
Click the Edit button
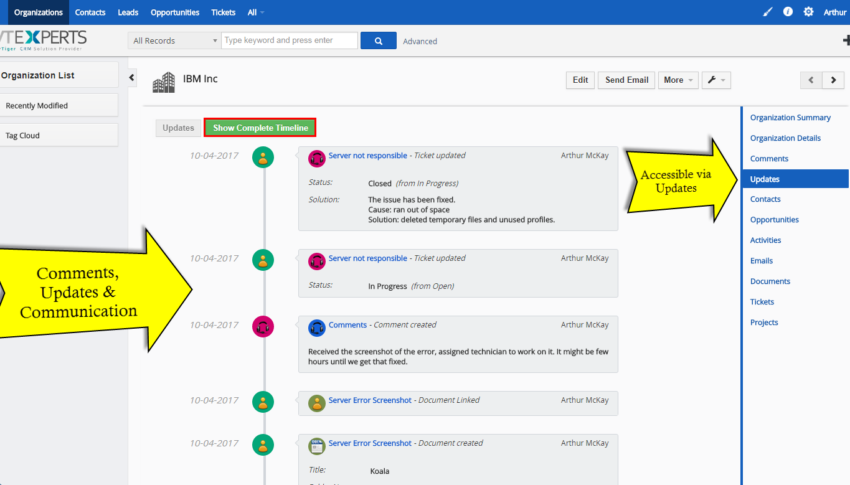point(580,80)
